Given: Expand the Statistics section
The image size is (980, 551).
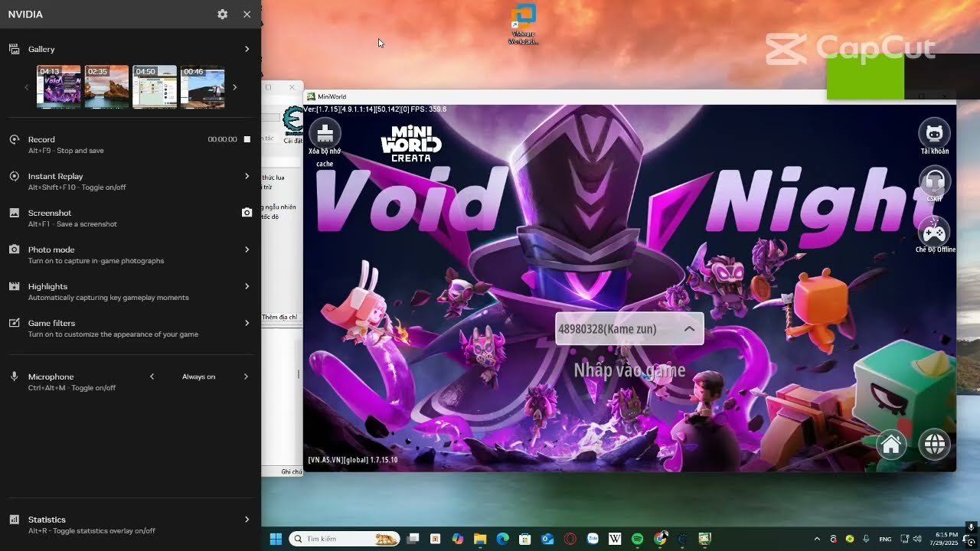Looking at the screenshot, I should click(247, 520).
